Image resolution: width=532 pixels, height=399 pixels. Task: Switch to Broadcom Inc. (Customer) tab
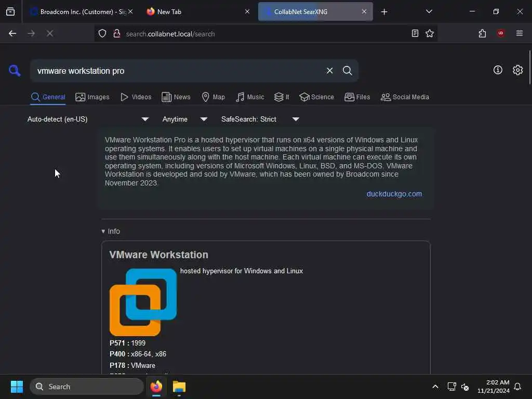82,11
